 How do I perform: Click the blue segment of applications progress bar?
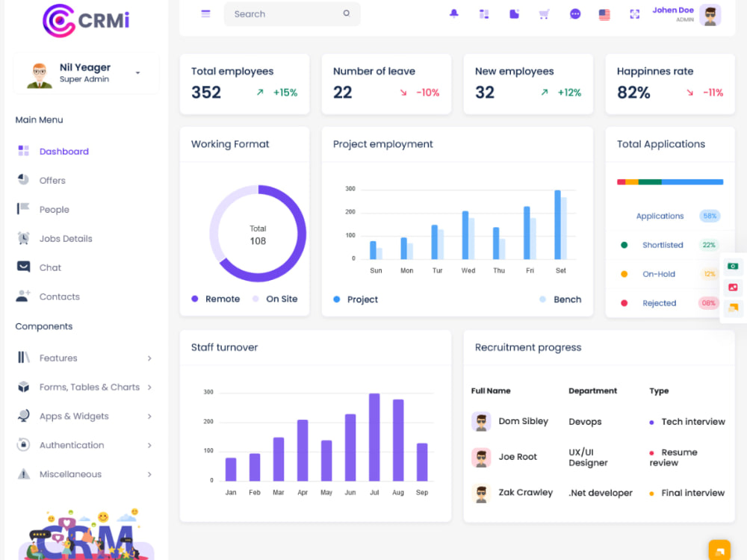coord(692,182)
